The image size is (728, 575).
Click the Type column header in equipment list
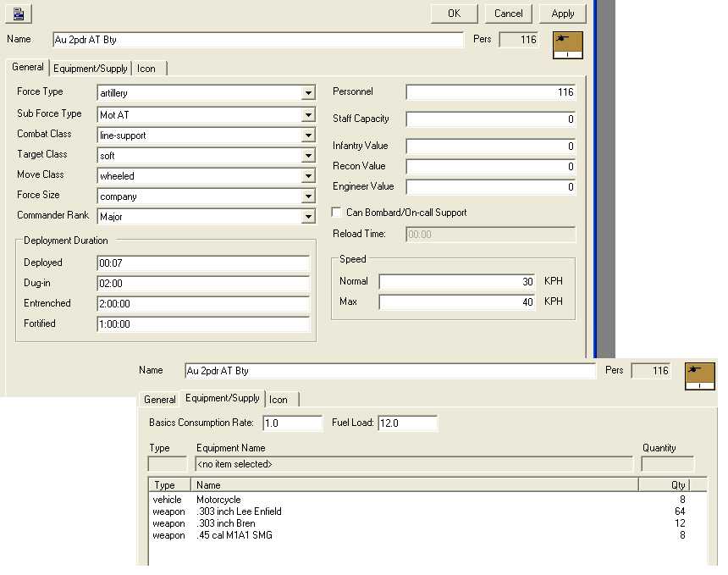(169, 485)
